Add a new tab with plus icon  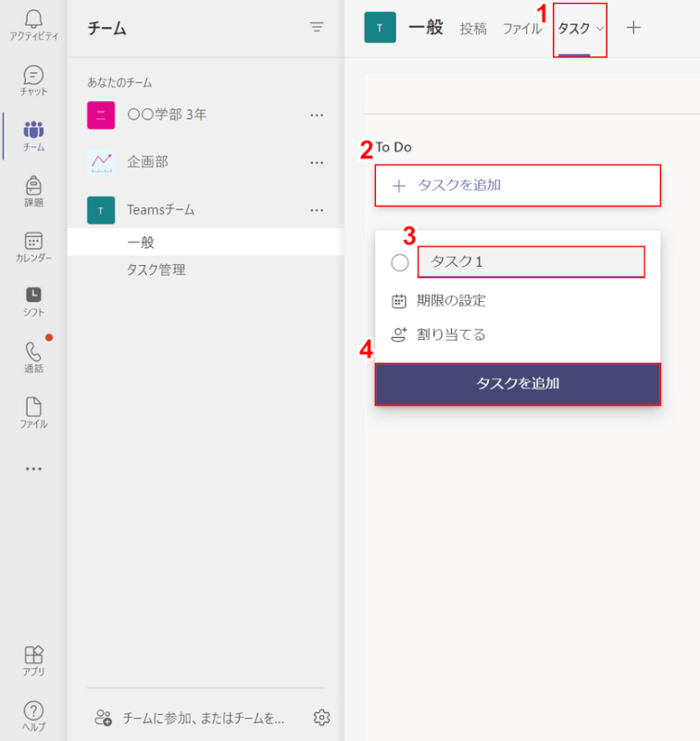point(633,28)
